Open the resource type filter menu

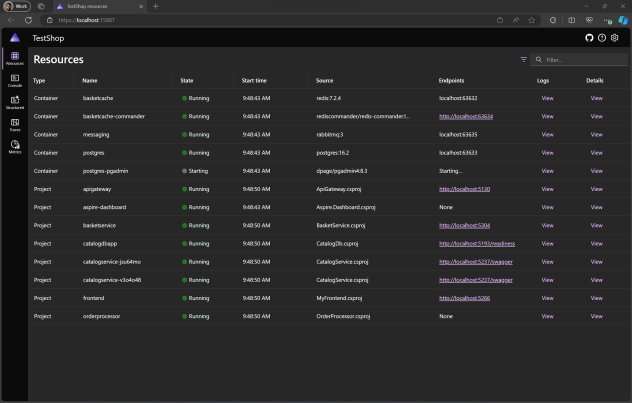pyautogui.click(x=523, y=60)
